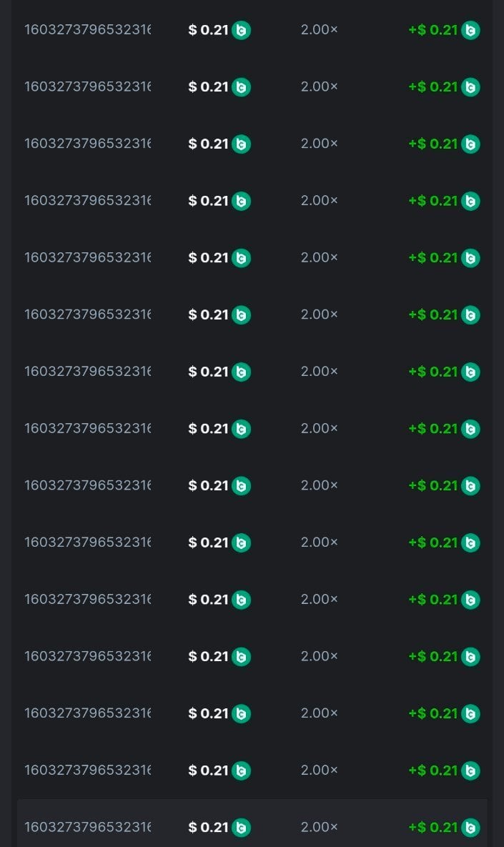This screenshot has height=847, width=504.
Task: Click the profit coin icon in the ninth row
Action: click(470, 486)
